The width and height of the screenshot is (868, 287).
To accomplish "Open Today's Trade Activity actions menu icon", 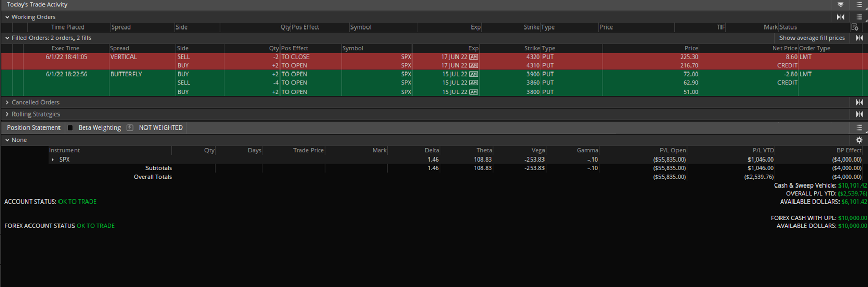I will click(859, 5).
